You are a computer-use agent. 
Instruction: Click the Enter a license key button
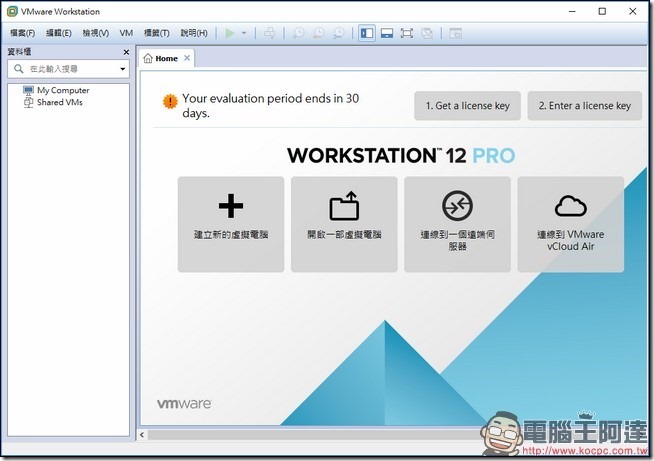coord(585,106)
